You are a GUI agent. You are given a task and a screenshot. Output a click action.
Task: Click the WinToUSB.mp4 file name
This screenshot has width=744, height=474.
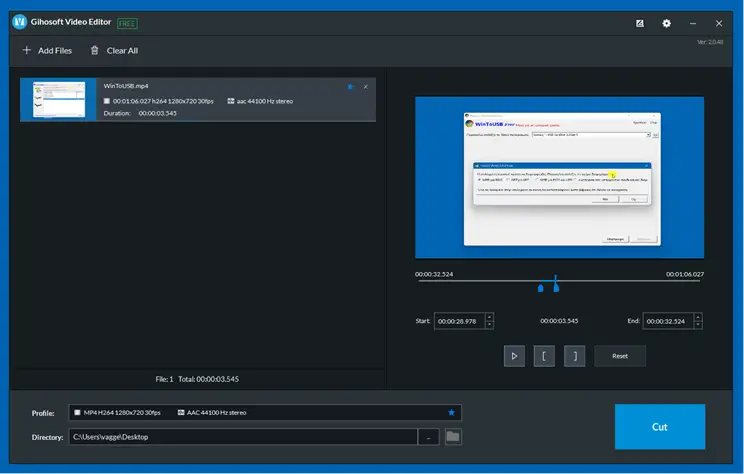point(126,86)
